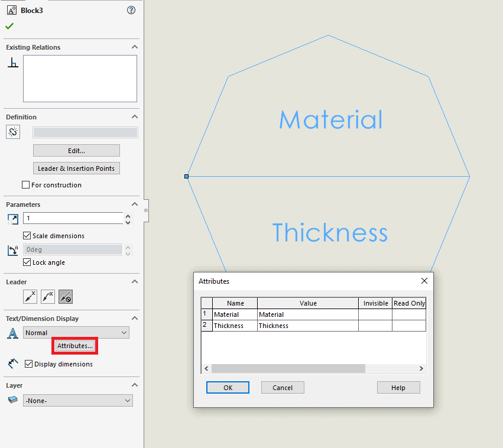Click the Existing Relations list box
The width and height of the screenshot is (503, 448).
coord(80,79)
